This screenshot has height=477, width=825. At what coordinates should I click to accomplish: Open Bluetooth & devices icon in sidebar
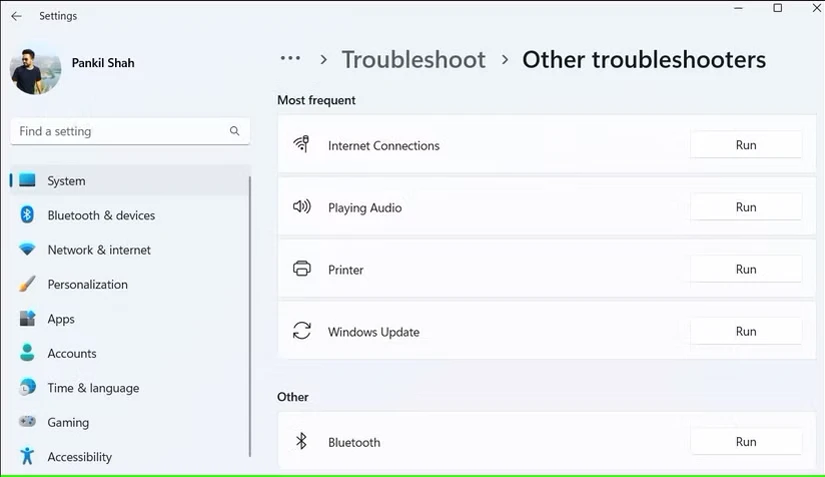(x=27, y=215)
